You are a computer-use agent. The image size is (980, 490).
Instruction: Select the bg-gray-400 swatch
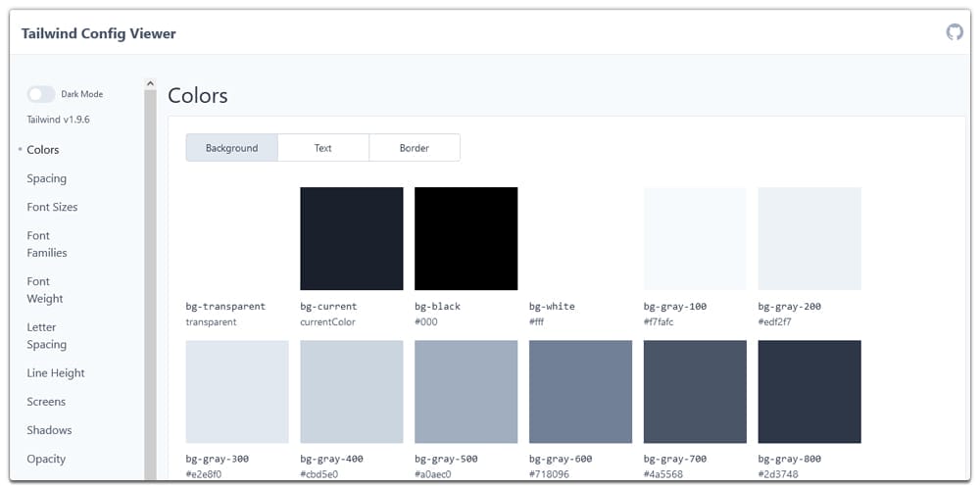pos(352,392)
